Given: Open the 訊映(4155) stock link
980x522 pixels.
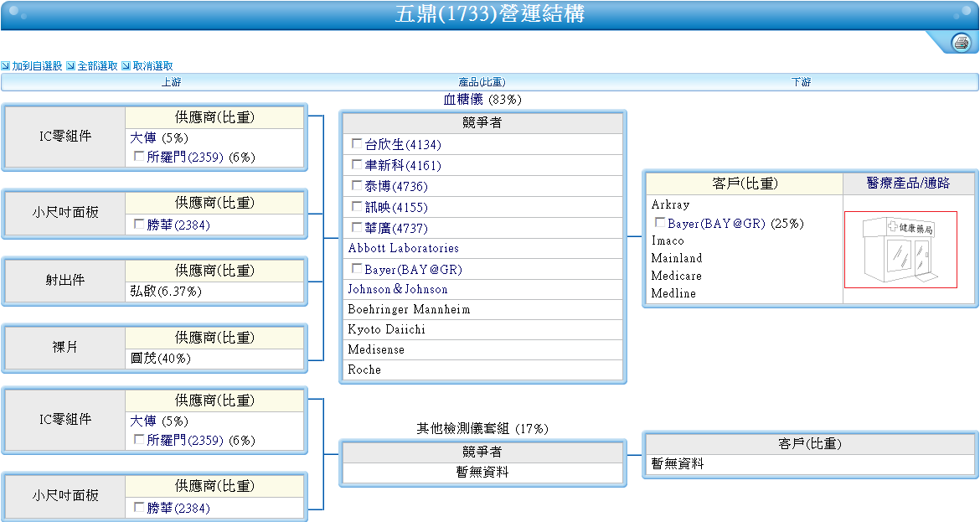Looking at the screenshot, I should pyautogui.click(x=396, y=208).
